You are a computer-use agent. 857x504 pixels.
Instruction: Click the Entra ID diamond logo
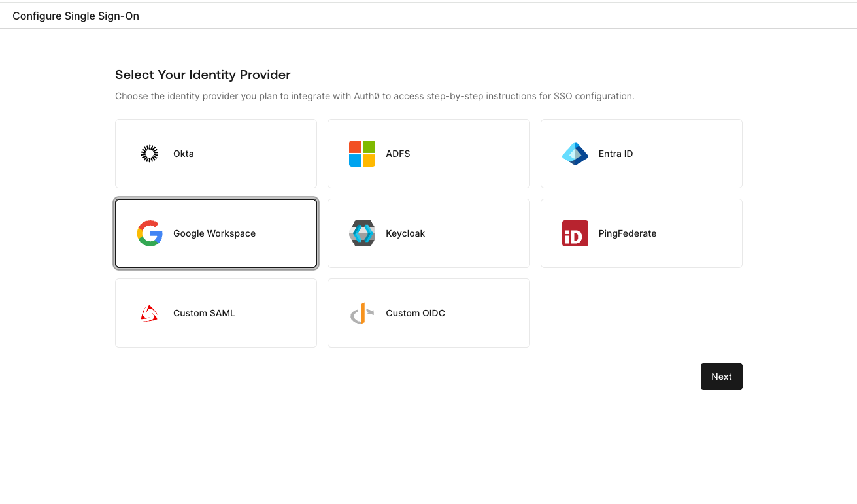click(575, 154)
